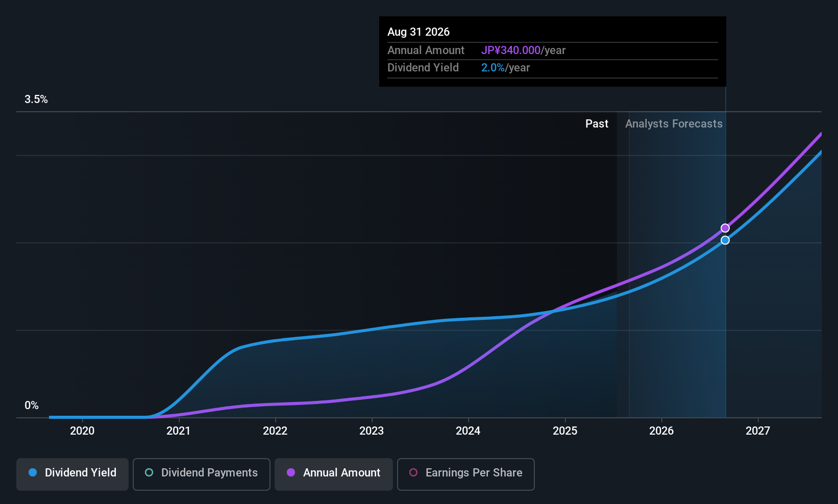
Task: Click the 2025 x-axis label
Action: coord(565,431)
